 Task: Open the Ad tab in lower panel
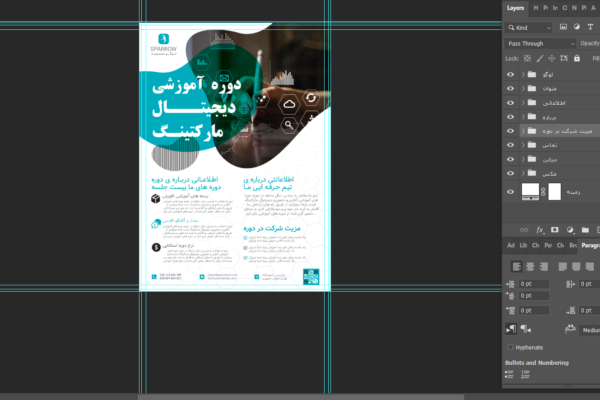pyautogui.click(x=511, y=245)
